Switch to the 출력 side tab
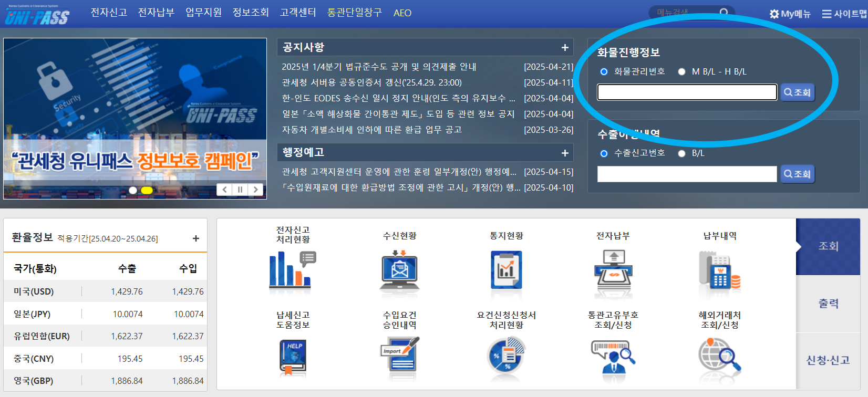The width and height of the screenshot is (868, 397). tap(828, 304)
